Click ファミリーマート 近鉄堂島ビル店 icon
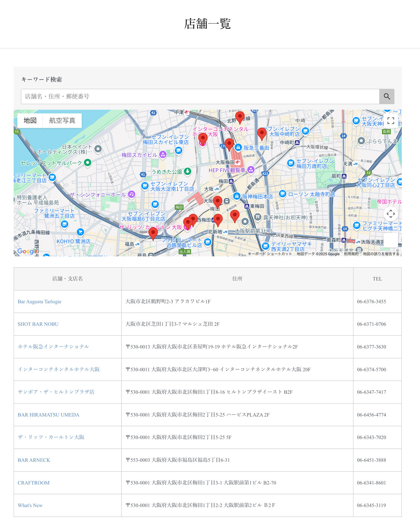420x528 pixels. tap(208, 242)
